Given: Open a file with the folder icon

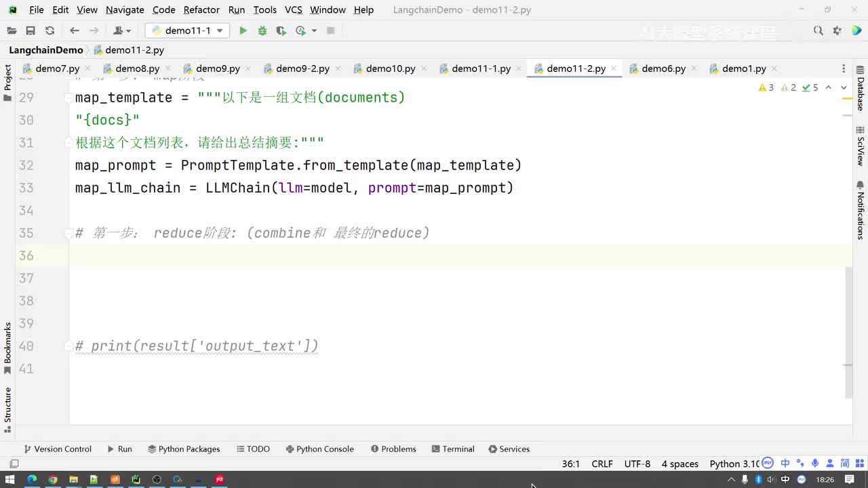Looking at the screenshot, I should point(11,30).
